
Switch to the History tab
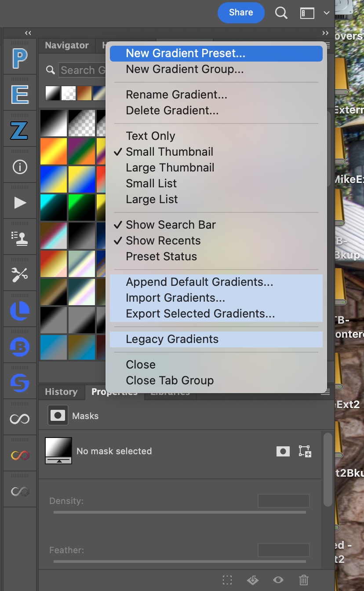click(61, 392)
